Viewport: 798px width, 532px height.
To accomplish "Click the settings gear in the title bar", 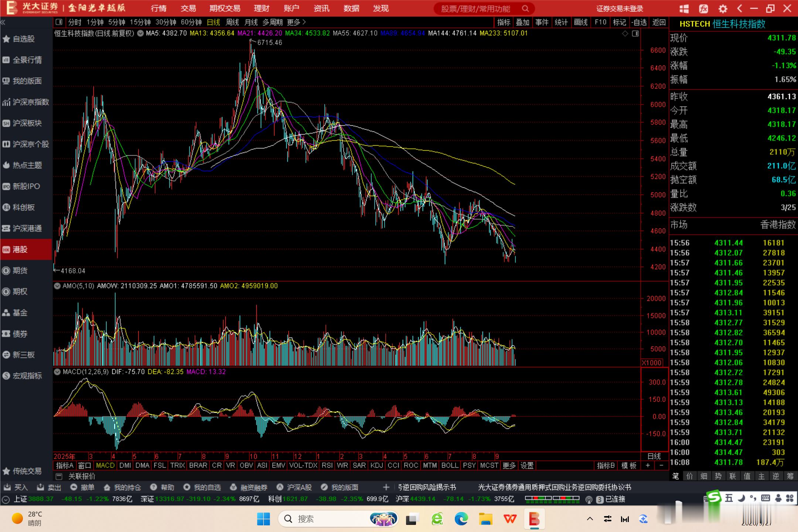I will 723,8.
